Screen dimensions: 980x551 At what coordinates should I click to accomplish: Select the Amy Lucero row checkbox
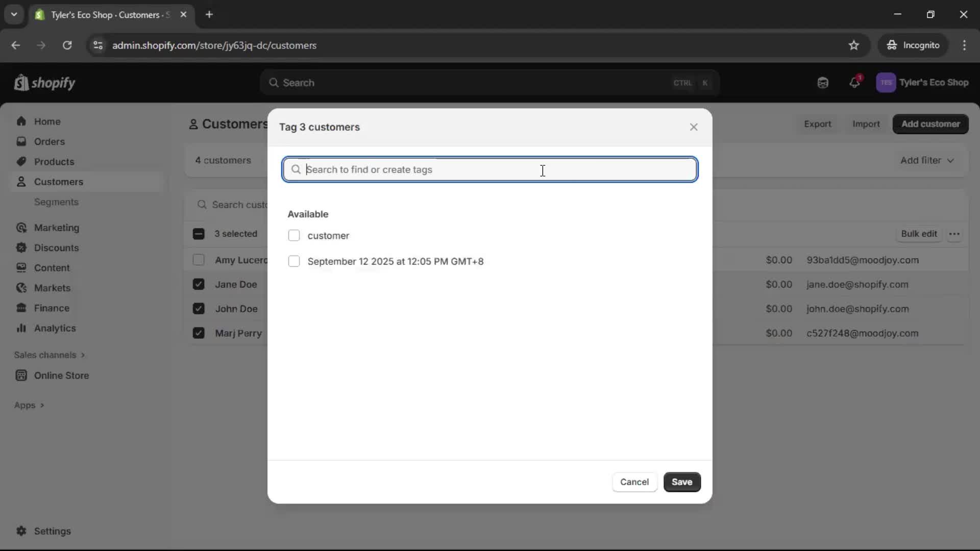tap(199, 260)
